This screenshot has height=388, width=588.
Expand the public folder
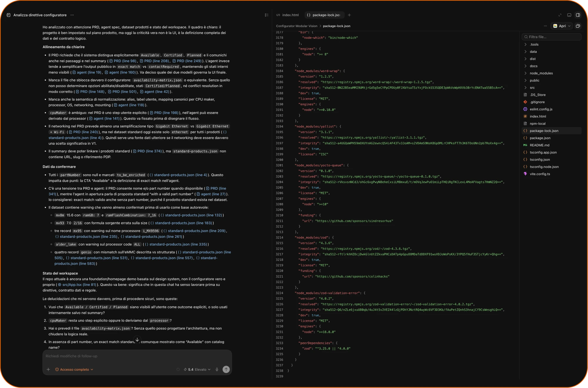(x=552, y=80)
